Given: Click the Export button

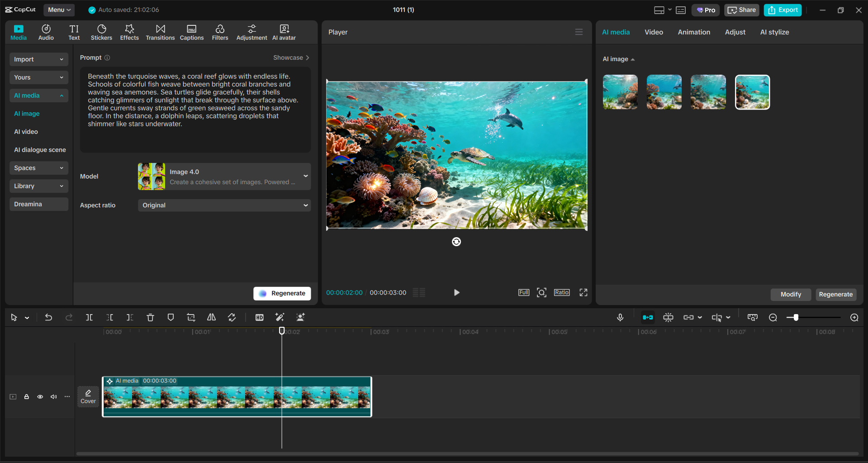Looking at the screenshot, I should coord(782,10).
